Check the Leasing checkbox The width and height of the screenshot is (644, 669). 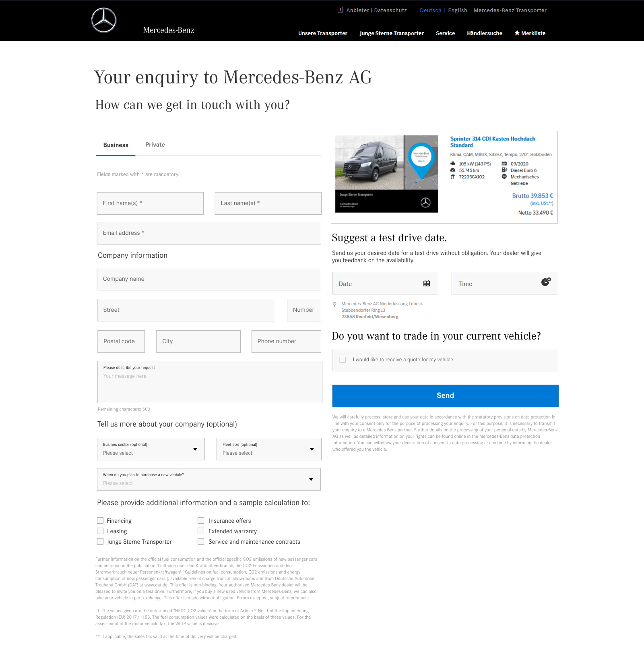pyautogui.click(x=100, y=531)
